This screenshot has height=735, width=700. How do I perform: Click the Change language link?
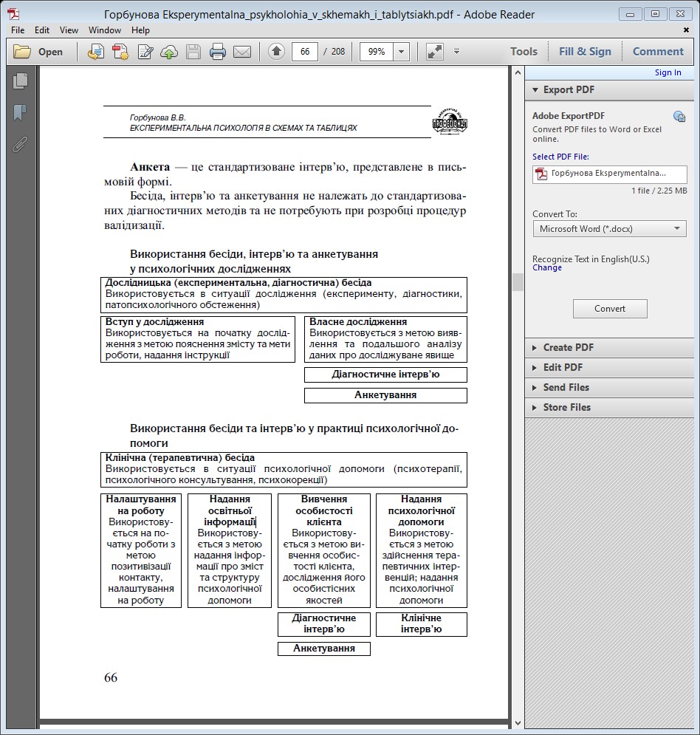click(x=547, y=268)
